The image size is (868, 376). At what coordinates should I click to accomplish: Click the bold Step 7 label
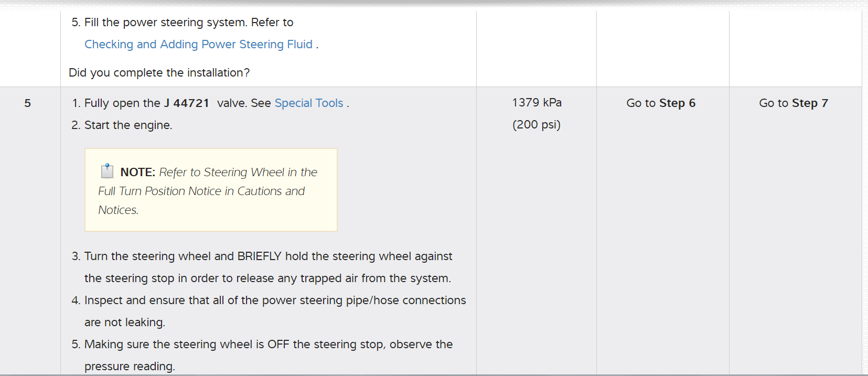809,103
